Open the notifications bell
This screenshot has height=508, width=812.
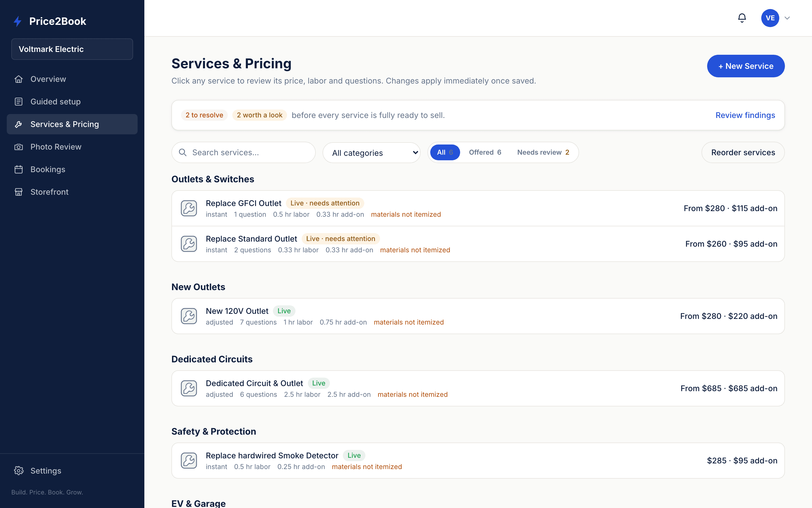click(742, 18)
